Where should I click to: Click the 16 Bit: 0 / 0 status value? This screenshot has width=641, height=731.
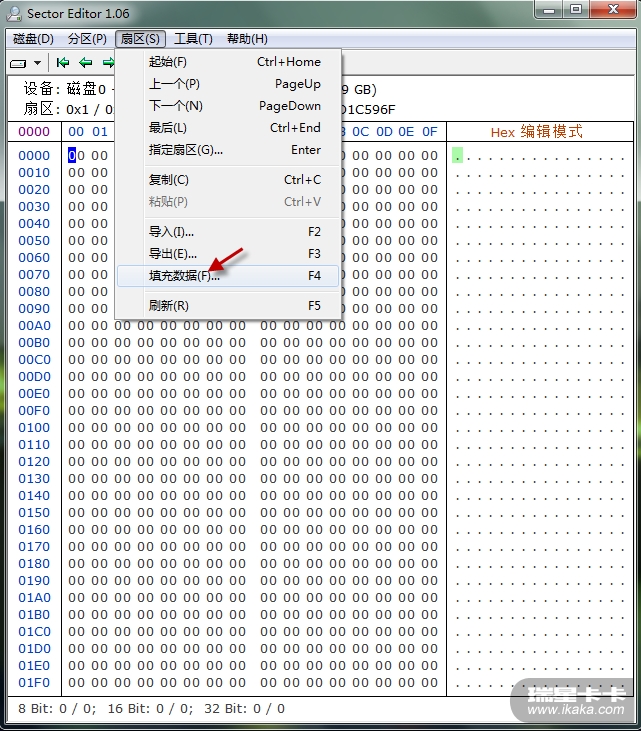point(151,709)
